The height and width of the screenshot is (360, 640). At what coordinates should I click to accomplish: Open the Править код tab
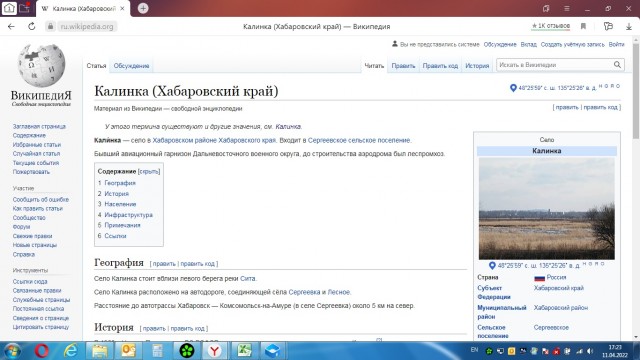pos(440,66)
